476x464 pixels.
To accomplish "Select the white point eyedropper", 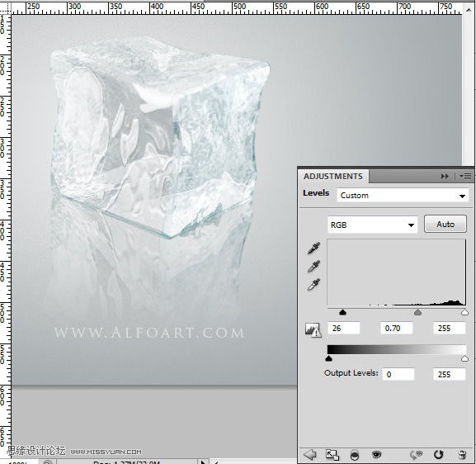I will pyautogui.click(x=313, y=284).
